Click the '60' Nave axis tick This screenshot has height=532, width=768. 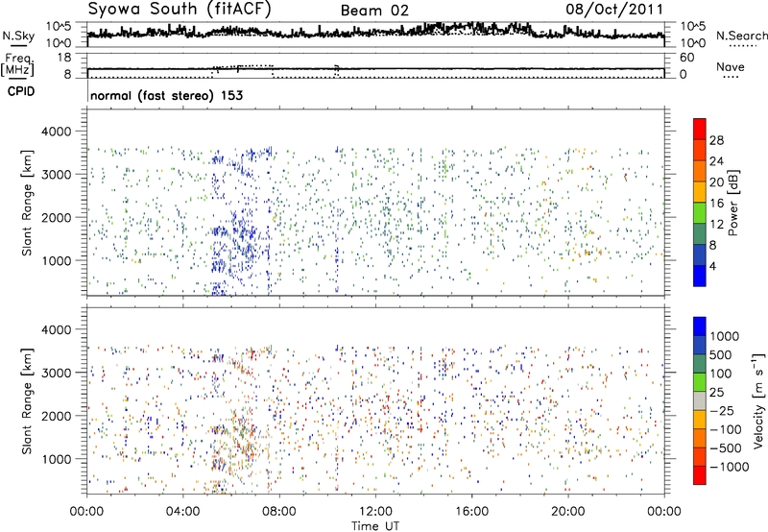pos(686,58)
